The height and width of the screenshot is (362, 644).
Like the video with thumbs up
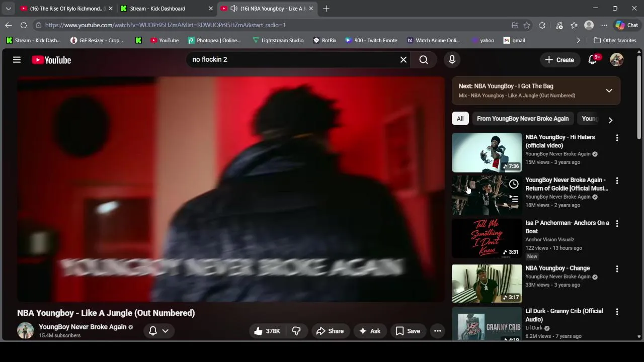267,331
